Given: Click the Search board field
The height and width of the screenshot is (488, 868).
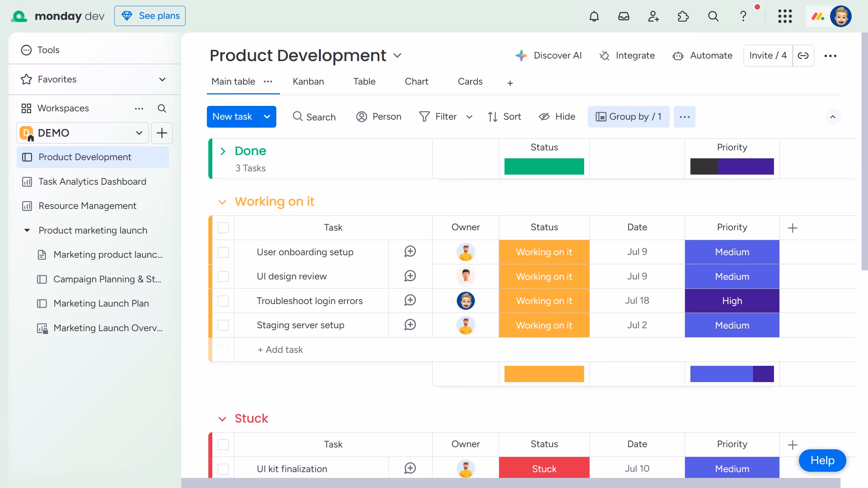Looking at the screenshot, I should [x=314, y=117].
